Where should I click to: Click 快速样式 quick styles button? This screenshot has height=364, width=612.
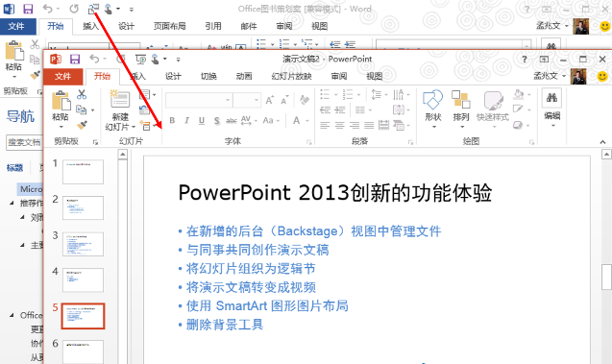coord(493,109)
